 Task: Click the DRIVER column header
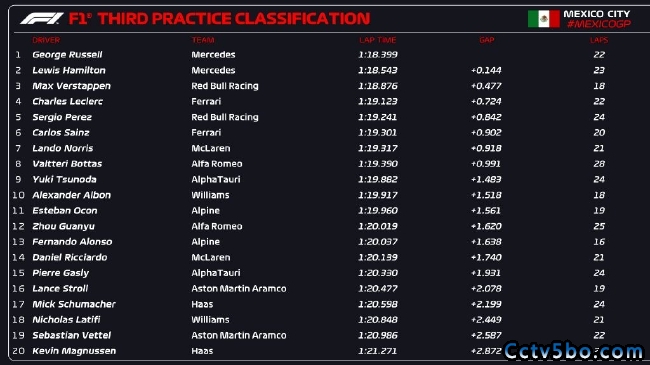coord(46,40)
